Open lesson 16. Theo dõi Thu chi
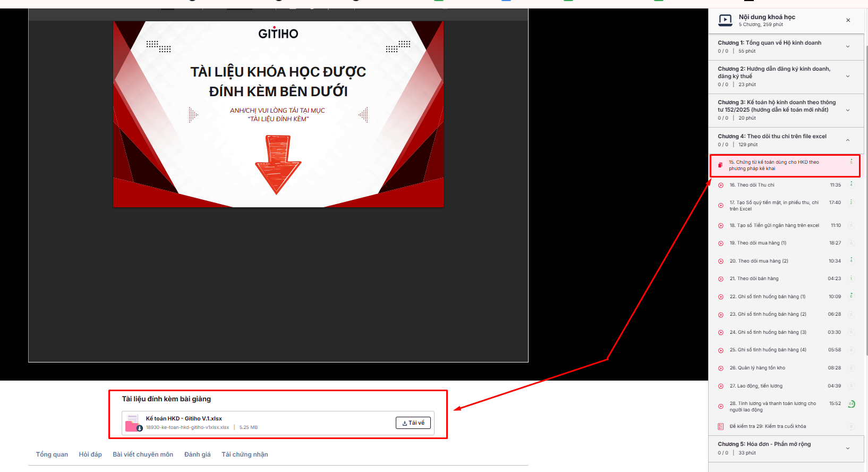The height and width of the screenshot is (472, 868). pyautogui.click(x=752, y=185)
